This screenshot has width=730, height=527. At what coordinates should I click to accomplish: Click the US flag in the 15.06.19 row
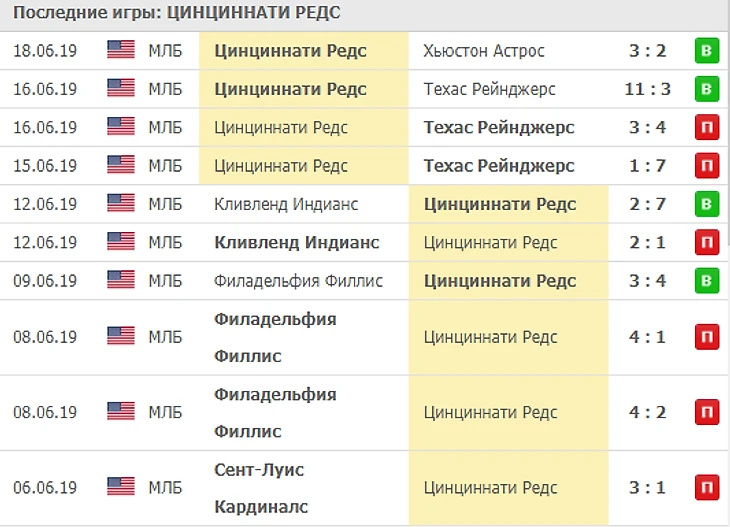121,165
